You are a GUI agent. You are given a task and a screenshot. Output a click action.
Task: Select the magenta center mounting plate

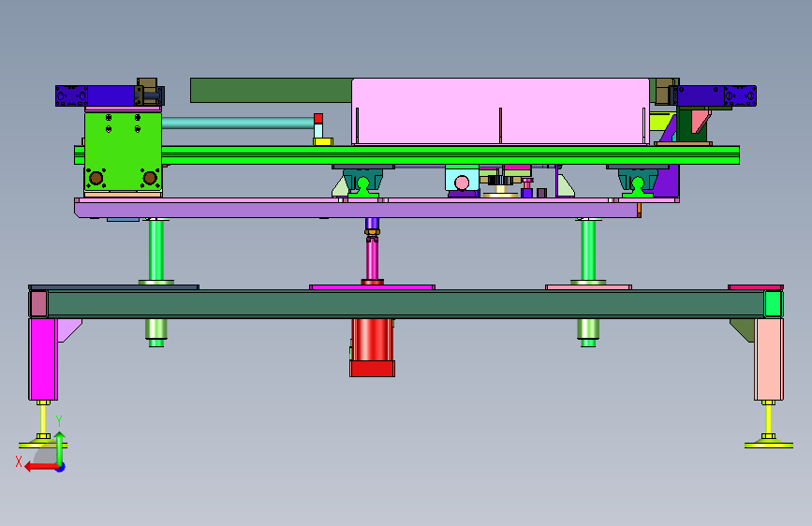coord(372,287)
